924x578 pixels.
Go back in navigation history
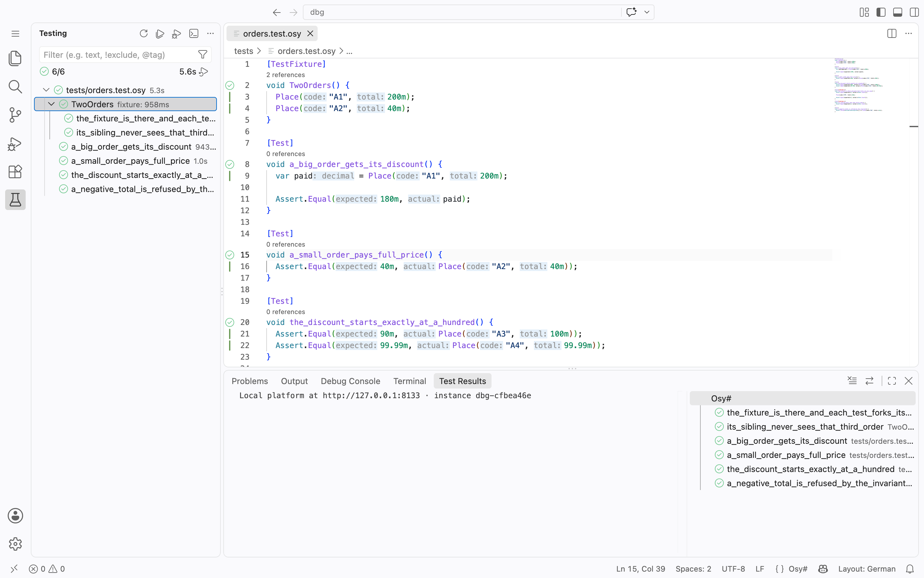coord(277,12)
